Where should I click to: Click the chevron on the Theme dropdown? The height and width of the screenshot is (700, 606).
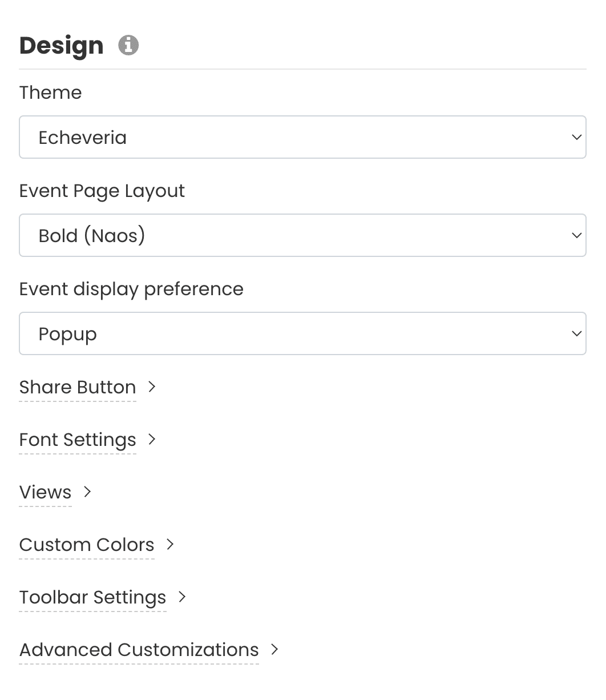pyautogui.click(x=576, y=137)
